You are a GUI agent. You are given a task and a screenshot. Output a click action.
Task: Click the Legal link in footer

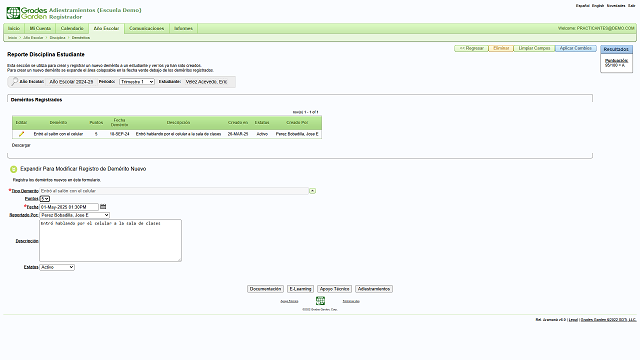tap(573, 320)
